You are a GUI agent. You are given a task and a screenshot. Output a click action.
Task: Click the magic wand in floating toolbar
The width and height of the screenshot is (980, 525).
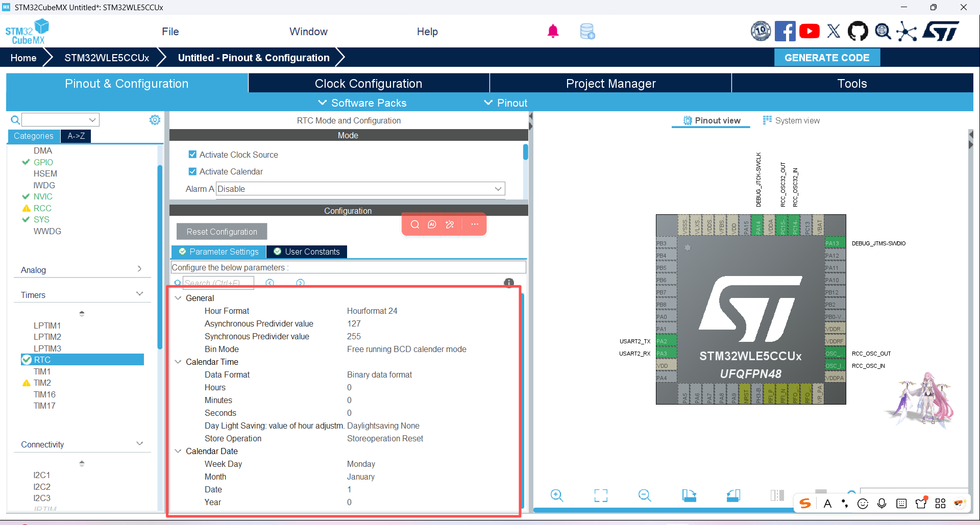(x=450, y=224)
